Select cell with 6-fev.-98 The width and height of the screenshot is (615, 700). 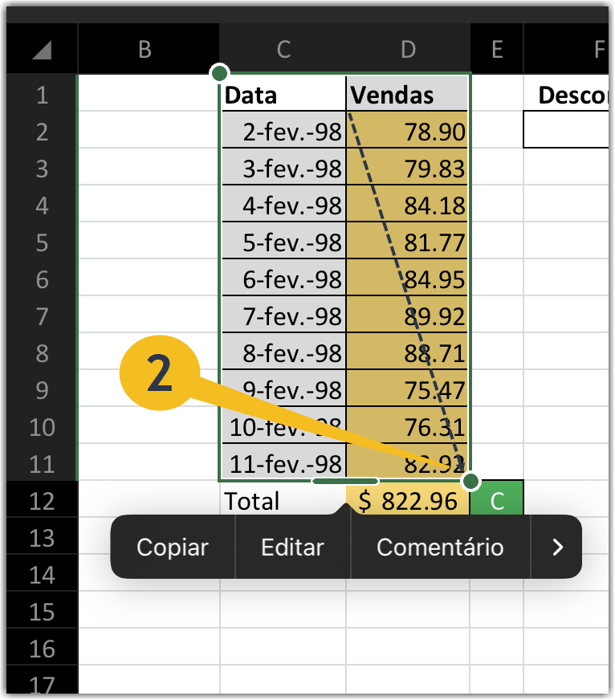(x=283, y=278)
